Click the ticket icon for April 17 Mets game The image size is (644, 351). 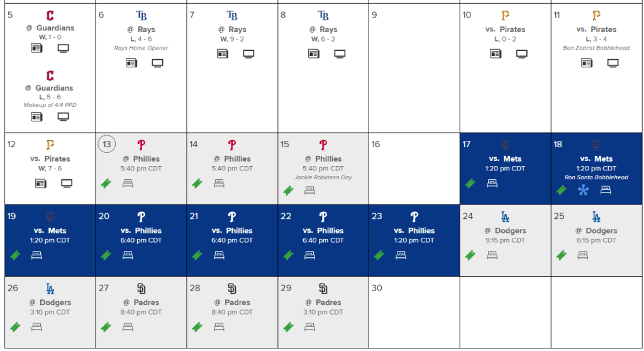(470, 184)
